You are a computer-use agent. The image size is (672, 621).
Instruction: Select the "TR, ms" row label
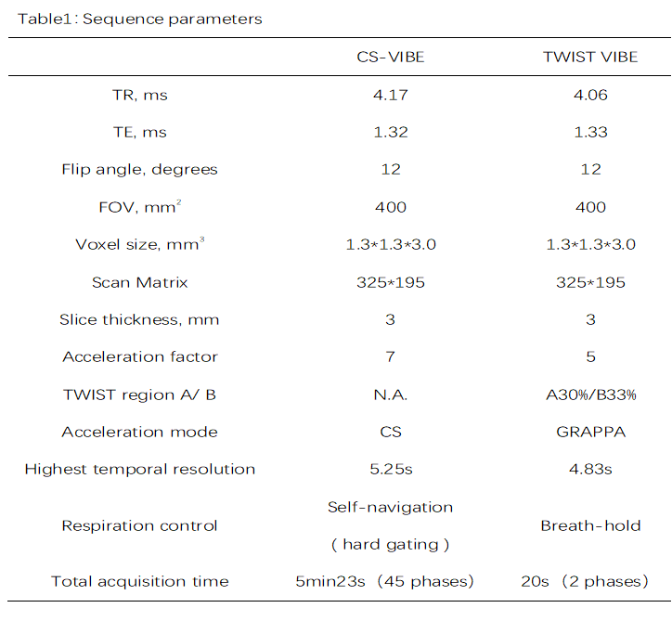[x=139, y=95]
